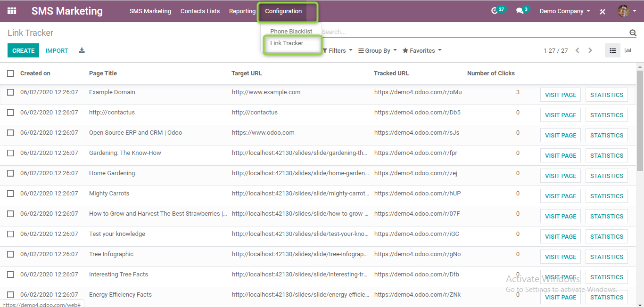Viewport: 644px width, 307px height.
Task: Click VISIT PAGE for Example Domain
Action: (x=561, y=95)
